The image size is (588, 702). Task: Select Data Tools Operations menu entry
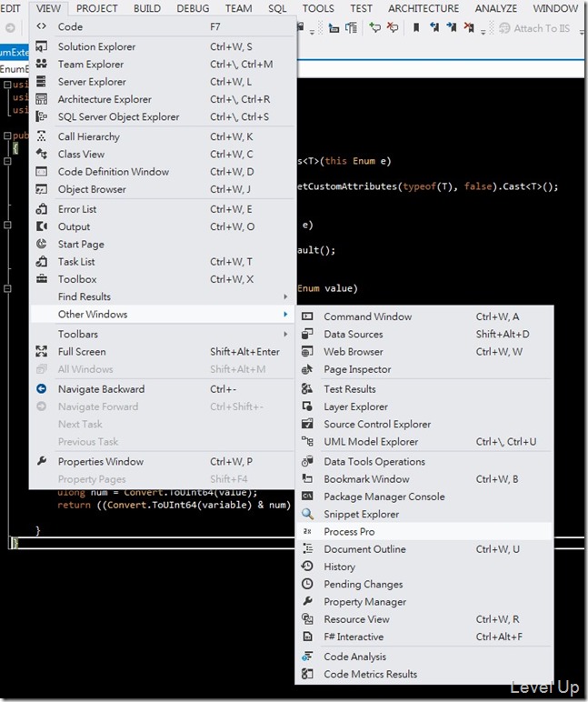click(x=424, y=461)
